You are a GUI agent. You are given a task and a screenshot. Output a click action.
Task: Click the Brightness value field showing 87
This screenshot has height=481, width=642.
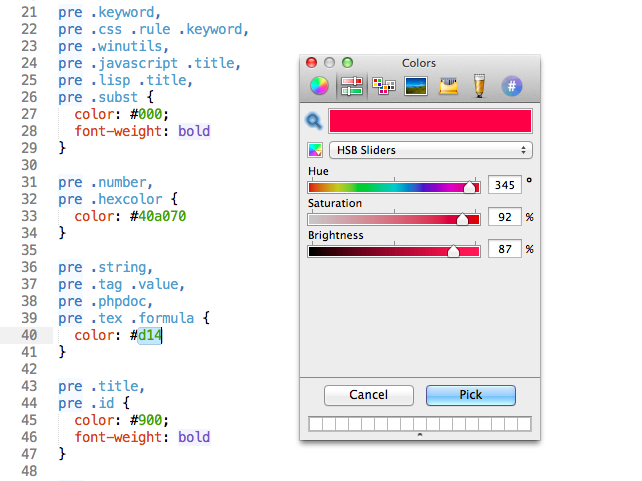(505, 249)
